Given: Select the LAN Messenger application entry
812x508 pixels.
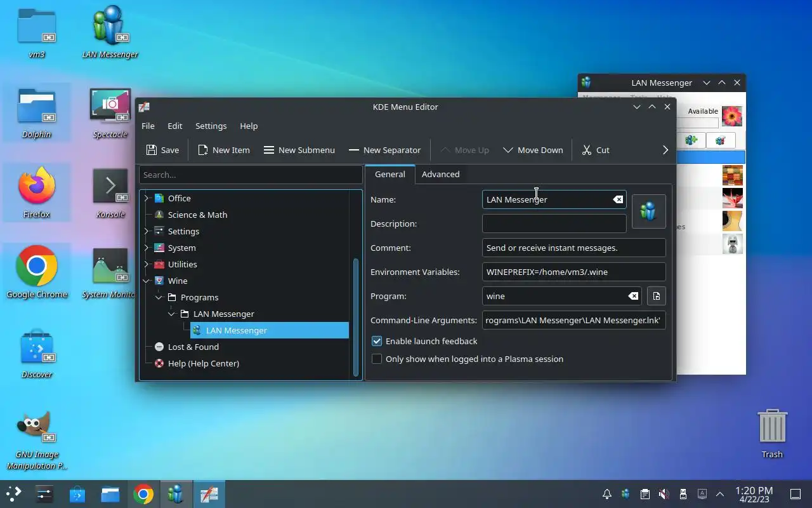Looking at the screenshot, I should point(270,330).
